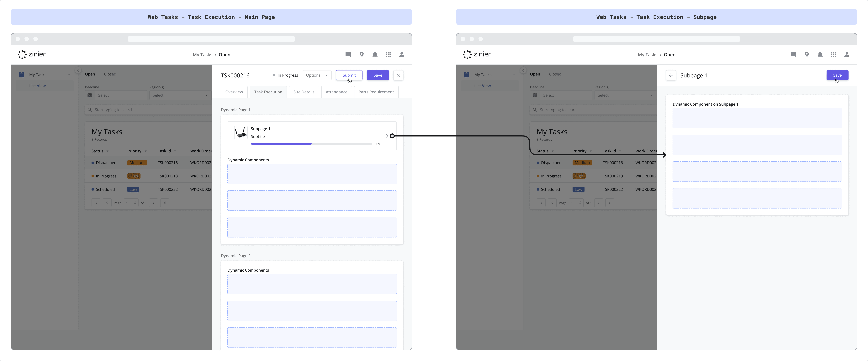Select Closed tab in Main Page window

tap(110, 74)
